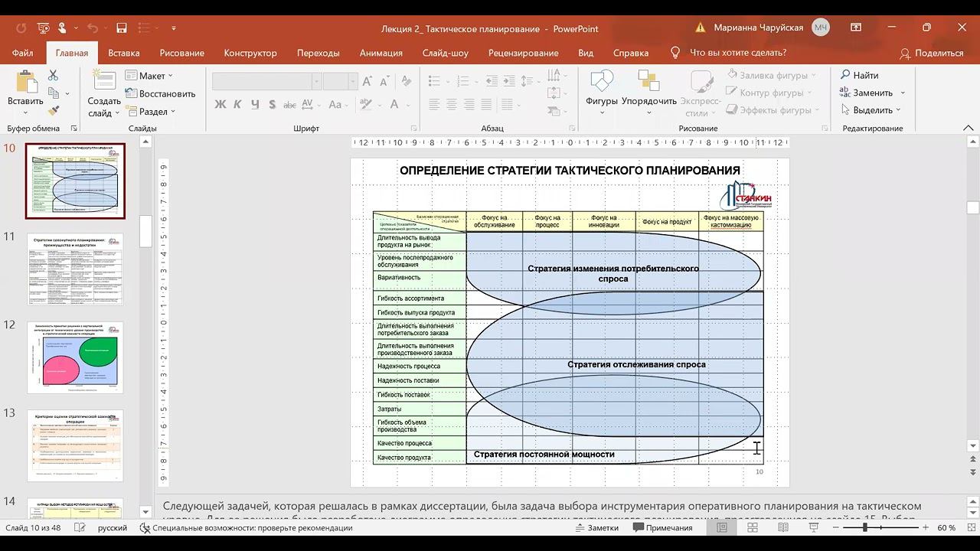This screenshot has height=551, width=980.
Task: Expand the Заменить dropdown arrow
Action: pos(903,93)
